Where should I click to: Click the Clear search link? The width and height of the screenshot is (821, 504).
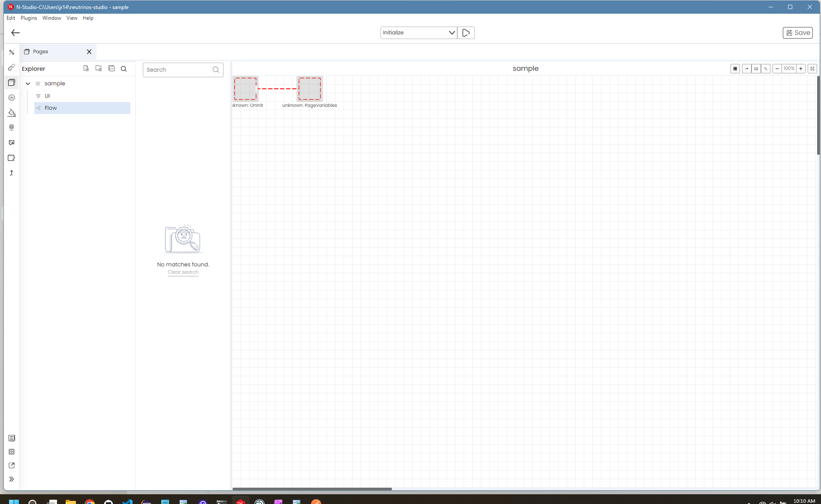tap(183, 272)
